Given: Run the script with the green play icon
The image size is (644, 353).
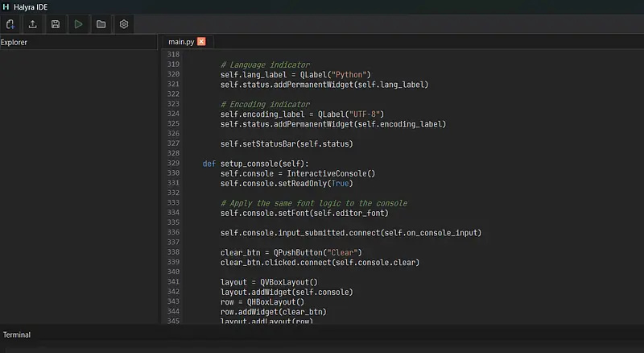Looking at the screenshot, I should [78, 24].
